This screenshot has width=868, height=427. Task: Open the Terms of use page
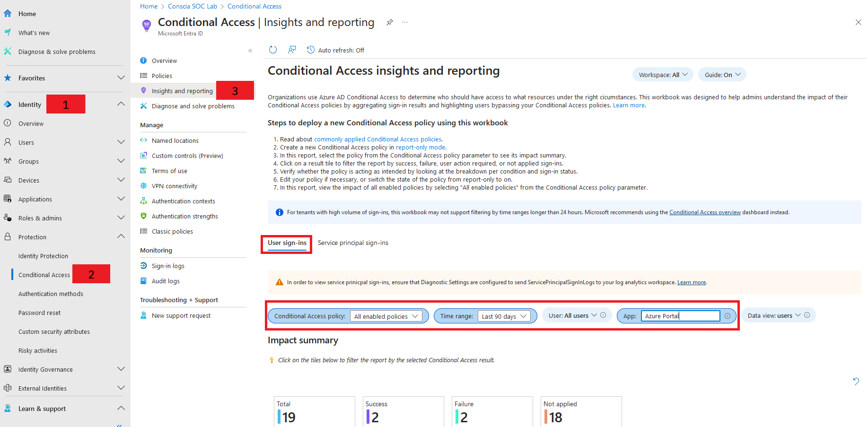tap(170, 170)
